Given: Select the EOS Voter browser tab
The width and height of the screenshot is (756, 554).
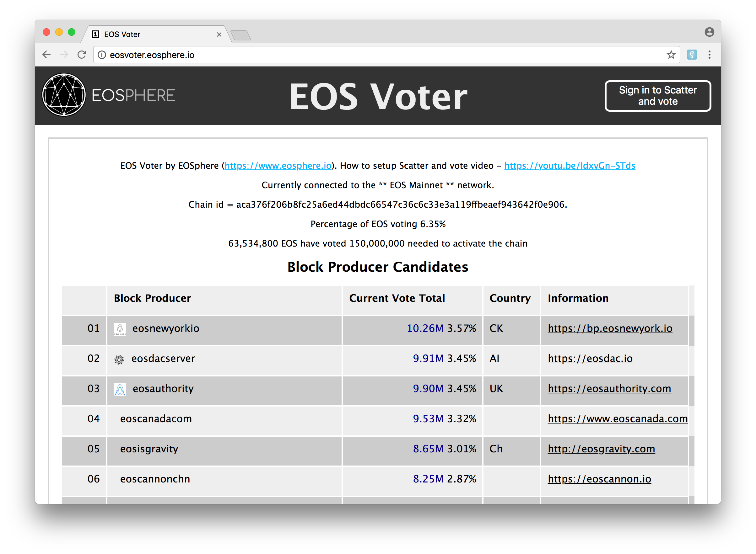Looking at the screenshot, I should [x=156, y=35].
